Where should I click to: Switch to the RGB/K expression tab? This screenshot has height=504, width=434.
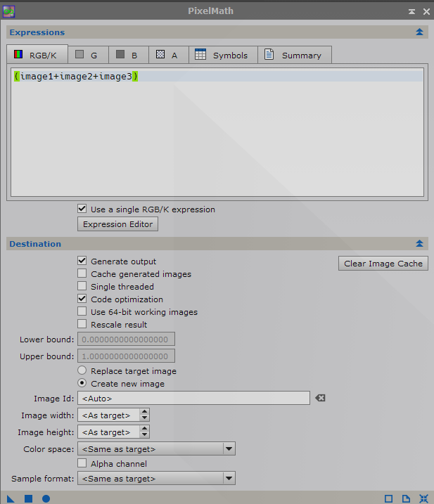tap(37, 54)
